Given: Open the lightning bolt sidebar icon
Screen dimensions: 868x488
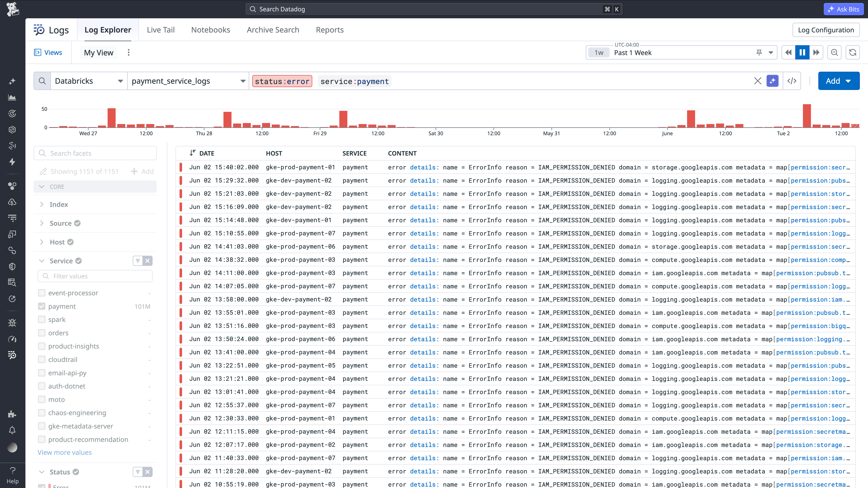Looking at the screenshot, I should tap(12, 162).
